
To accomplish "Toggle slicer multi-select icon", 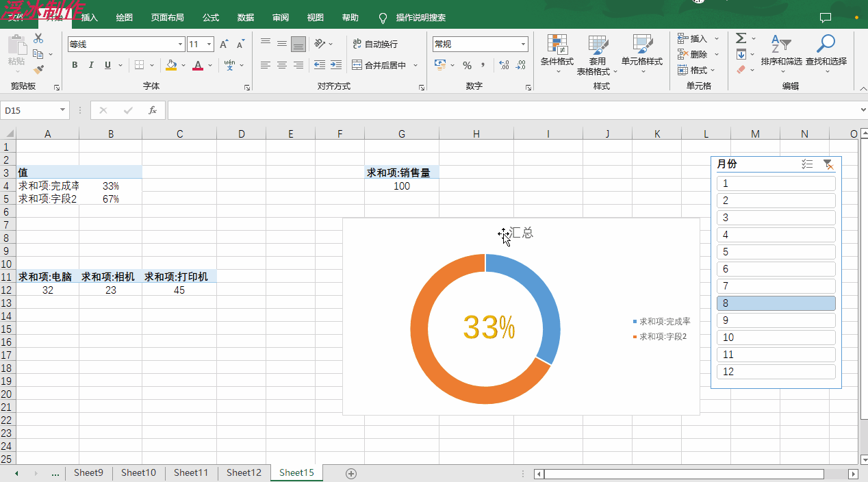I will click(x=807, y=164).
